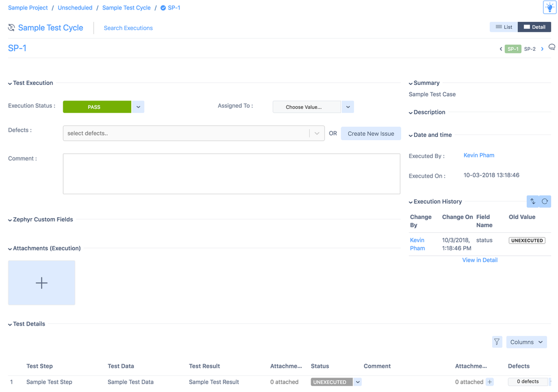Open the select defects dropdown
558x392 pixels.
pyautogui.click(x=194, y=133)
